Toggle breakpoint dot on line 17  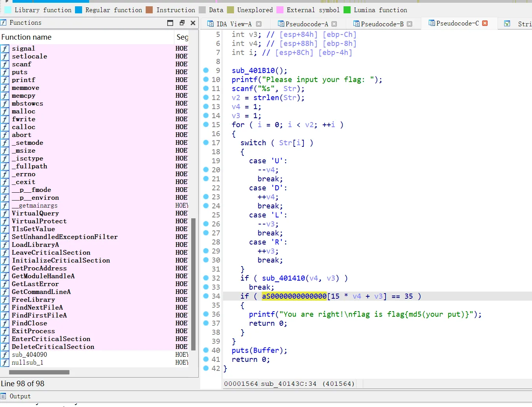point(206,142)
